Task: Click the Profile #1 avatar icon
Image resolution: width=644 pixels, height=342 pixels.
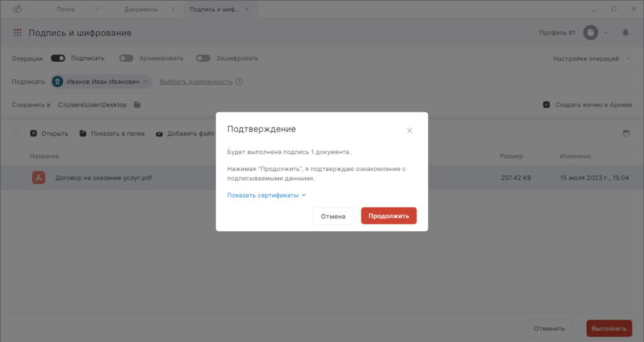Action: [x=590, y=33]
